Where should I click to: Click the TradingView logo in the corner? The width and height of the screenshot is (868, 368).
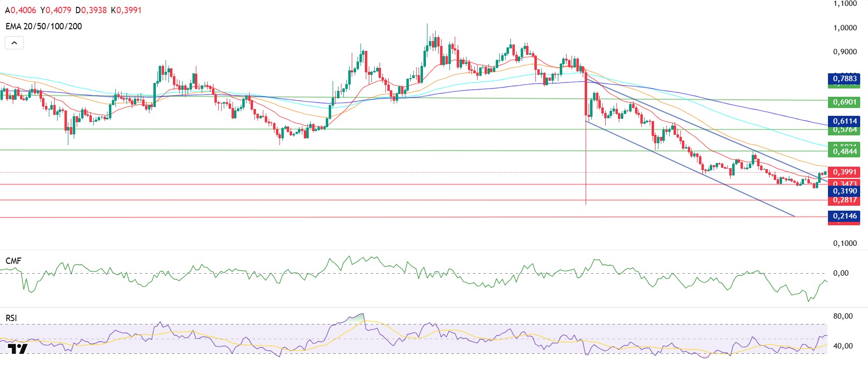[x=18, y=349]
